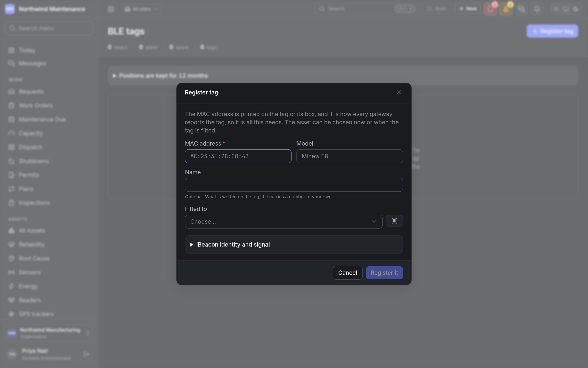This screenshot has width=588, height=368.
Task: Open the notifications bell icon
Action: coord(537,9)
